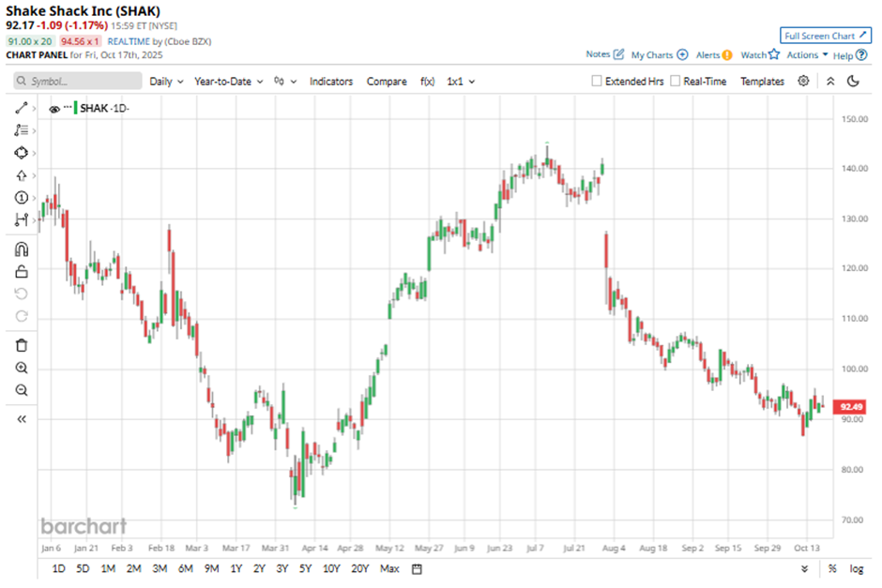Viewport: 882px width, 588px height.
Task: Select the arrow marker tool
Action: coord(22,175)
